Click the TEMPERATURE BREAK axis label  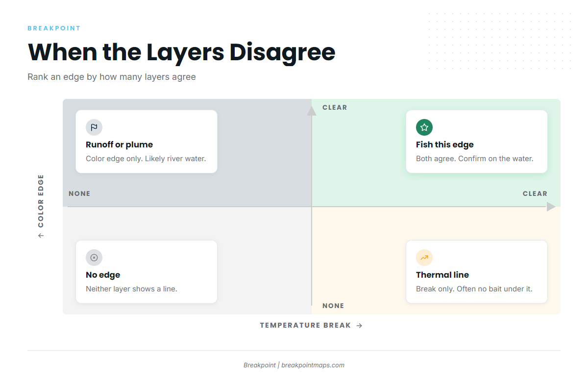(305, 325)
